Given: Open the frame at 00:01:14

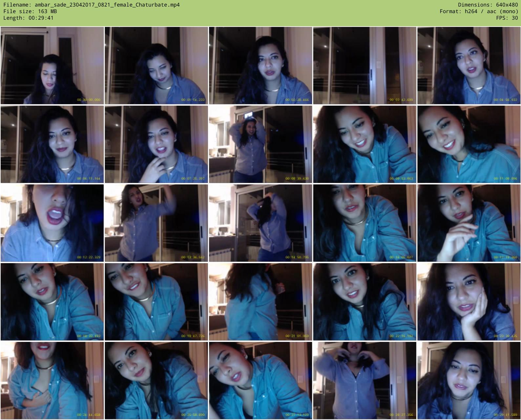Looking at the screenshot, I should (x=156, y=66).
